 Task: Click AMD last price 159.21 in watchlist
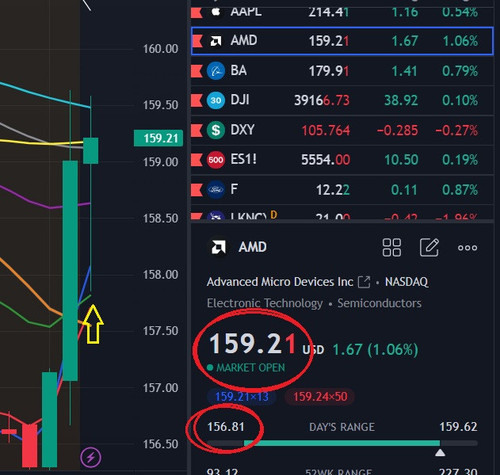tap(329, 41)
